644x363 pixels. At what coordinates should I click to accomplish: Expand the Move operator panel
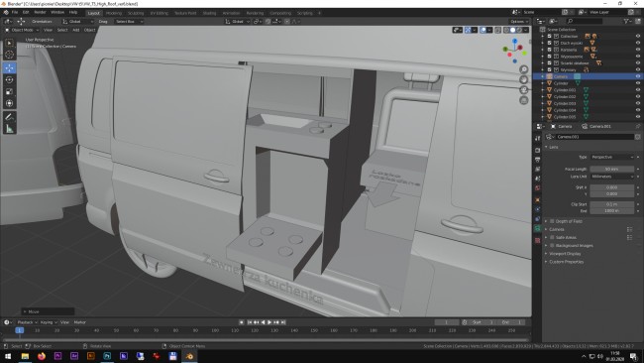[x=48, y=311]
